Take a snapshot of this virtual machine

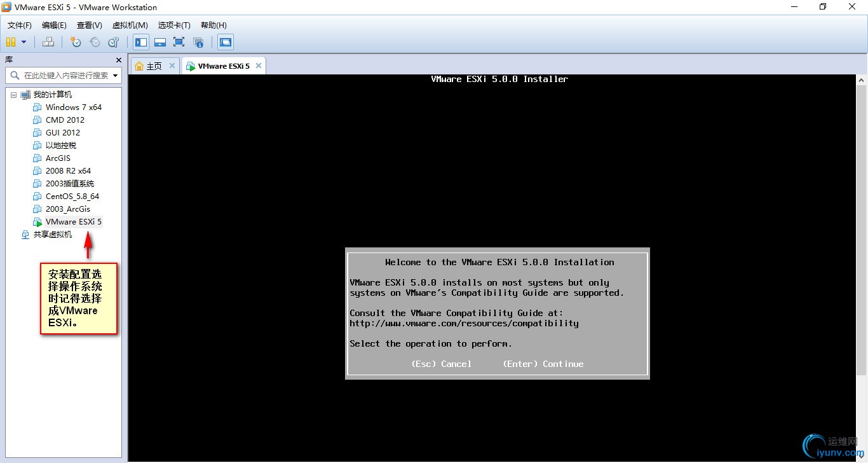pyautogui.click(x=76, y=42)
